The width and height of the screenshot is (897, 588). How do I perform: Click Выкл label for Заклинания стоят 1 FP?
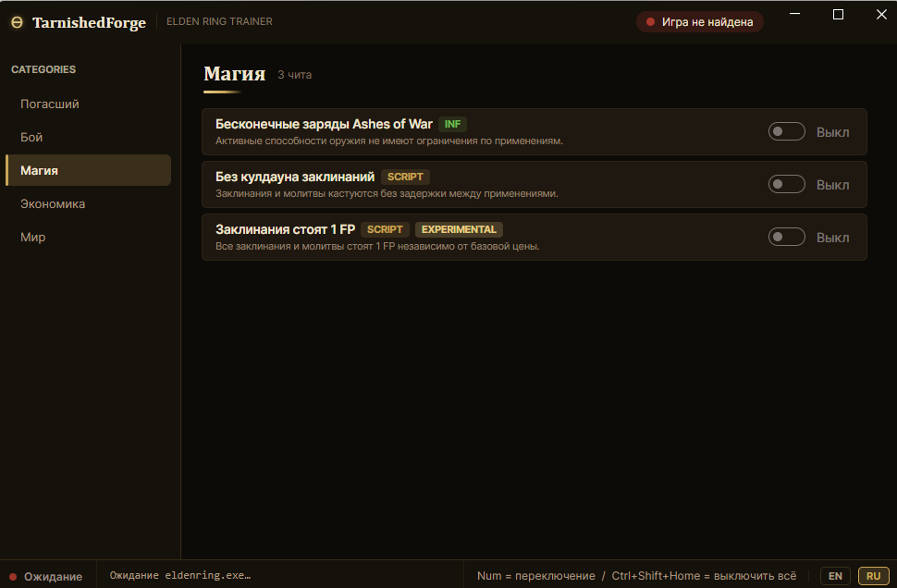point(832,238)
